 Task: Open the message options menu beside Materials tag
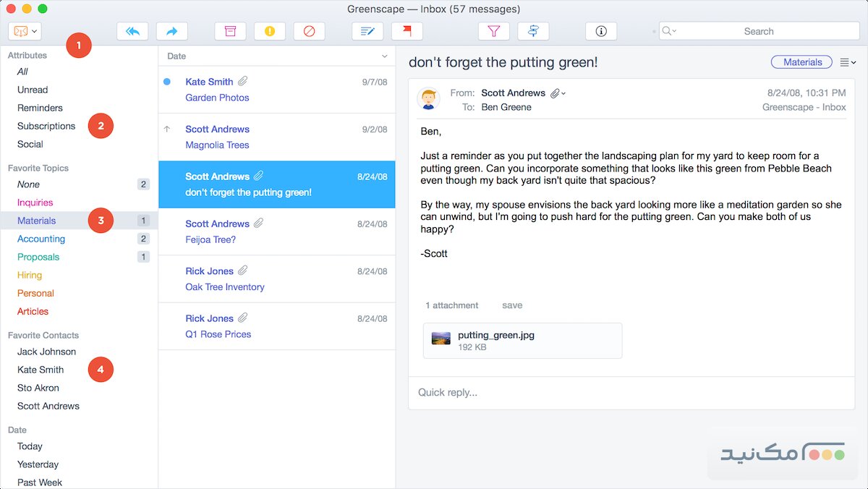pos(848,63)
